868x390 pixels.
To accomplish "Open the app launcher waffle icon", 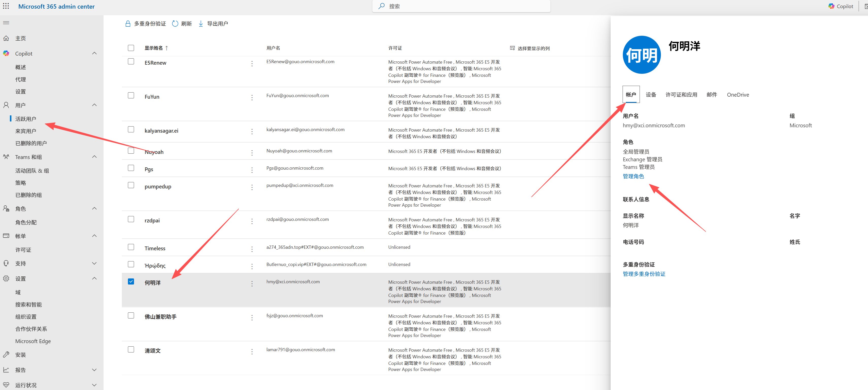I will tap(6, 6).
